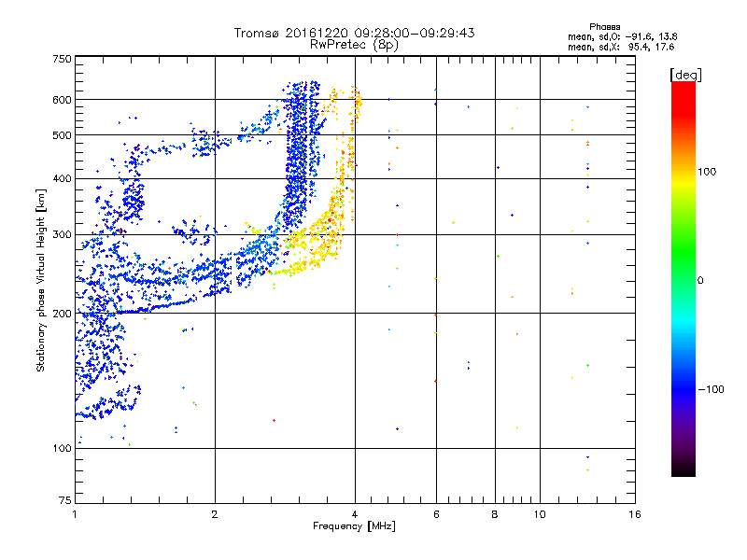
Task: Click the colorbar tick label '100'
Action: (707, 172)
